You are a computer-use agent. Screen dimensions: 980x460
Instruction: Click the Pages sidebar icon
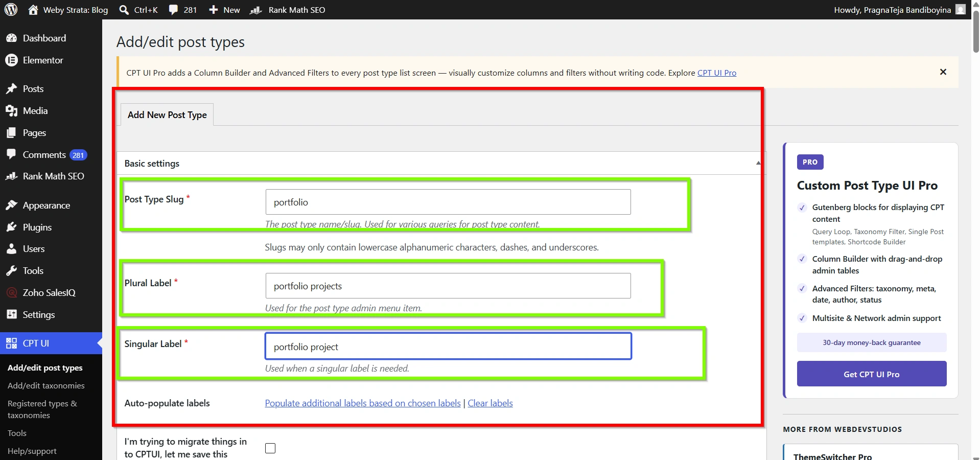click(x=11, y=133)
